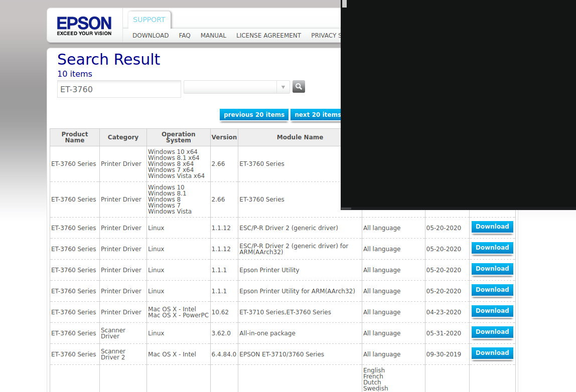This screenshot has width=576, height=392.
Task: Download ESC/P-R Driver 2 for ARM(AArch32)
Action: pos(492,248)
